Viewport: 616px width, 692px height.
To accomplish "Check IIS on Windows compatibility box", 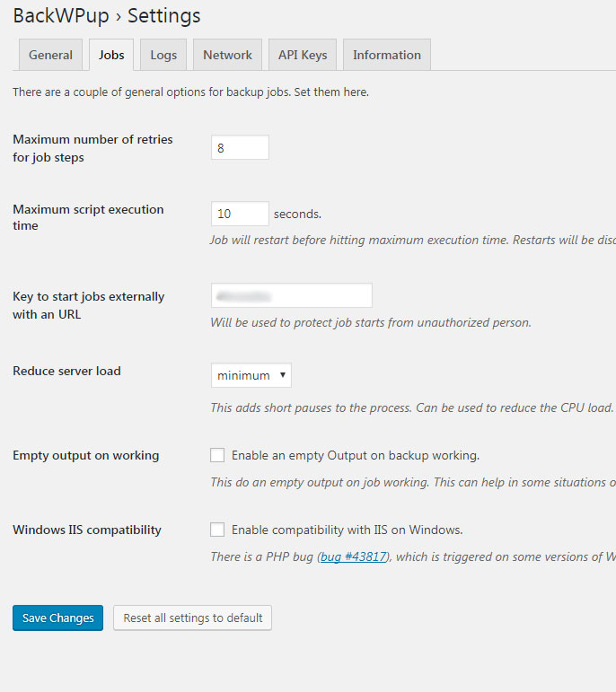I will click(x=217, y=530).
